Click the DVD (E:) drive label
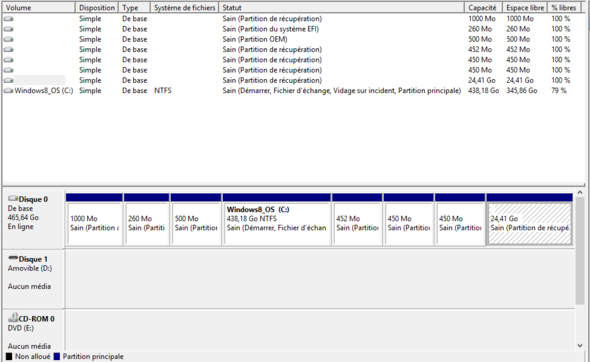 21,328
